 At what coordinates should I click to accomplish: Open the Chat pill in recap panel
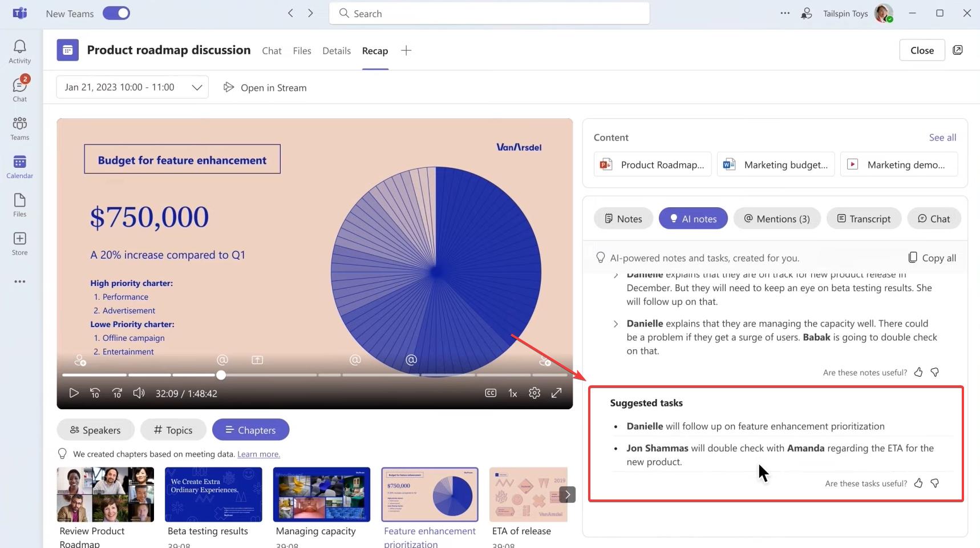click(x=934, y=219)
